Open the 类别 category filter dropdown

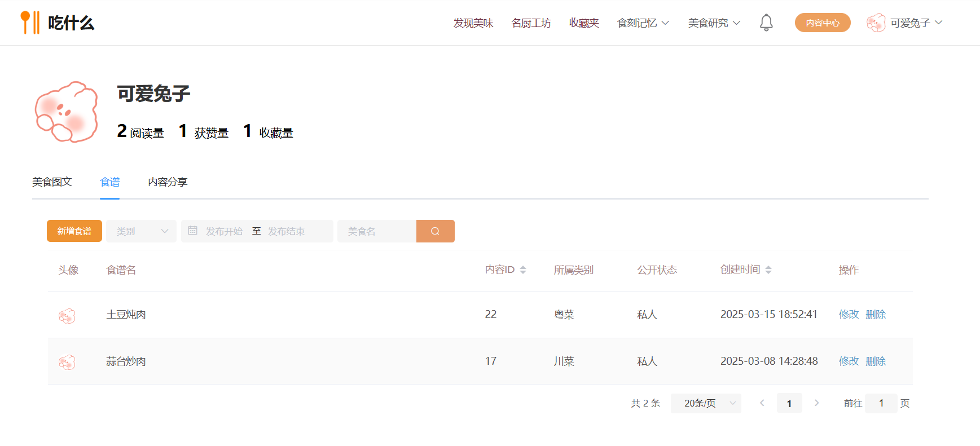142,231
